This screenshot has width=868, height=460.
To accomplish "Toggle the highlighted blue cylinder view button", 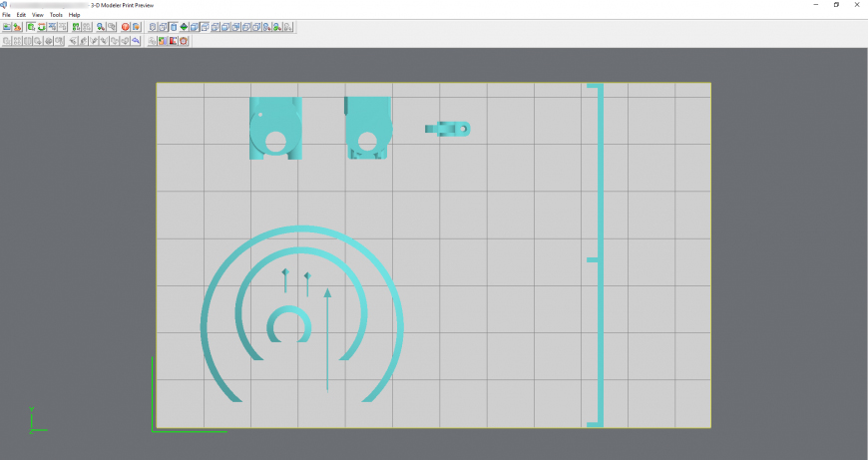I will (174, 27).
